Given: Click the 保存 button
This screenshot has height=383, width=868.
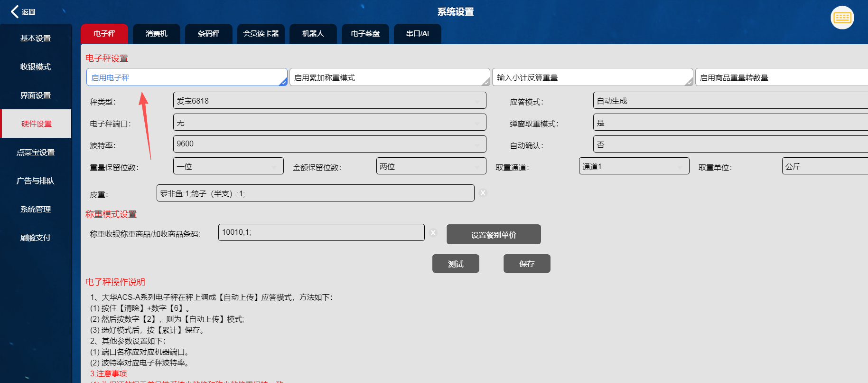Looking at the screenshot, I should coord(526,264).
